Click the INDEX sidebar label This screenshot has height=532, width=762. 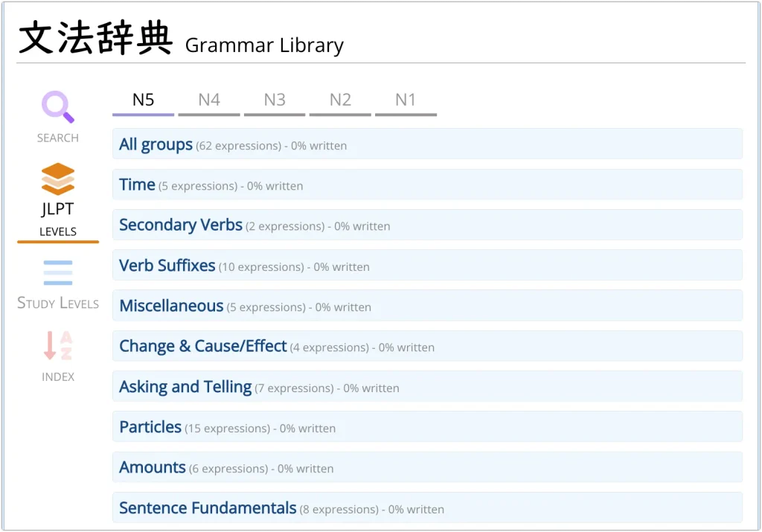coord(58,377)
